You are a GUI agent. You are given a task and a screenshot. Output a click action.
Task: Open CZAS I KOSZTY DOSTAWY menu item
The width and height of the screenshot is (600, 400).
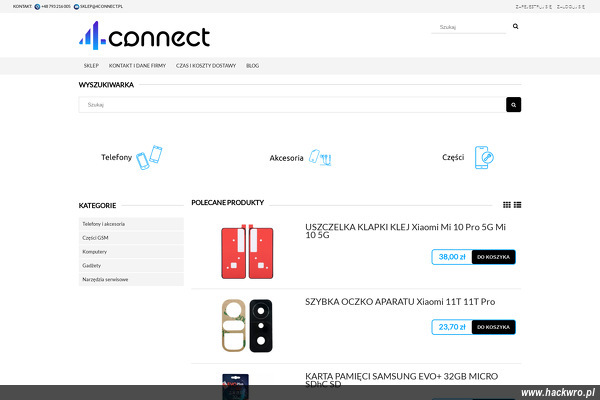point(206,66)
